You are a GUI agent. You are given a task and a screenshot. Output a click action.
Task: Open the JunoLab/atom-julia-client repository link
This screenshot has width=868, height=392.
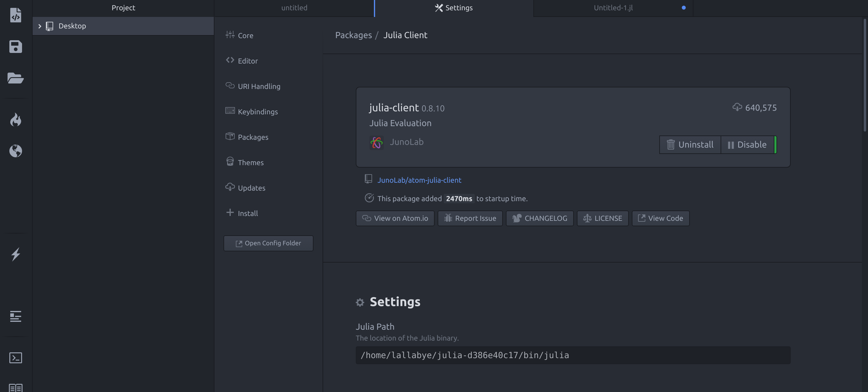419,180
